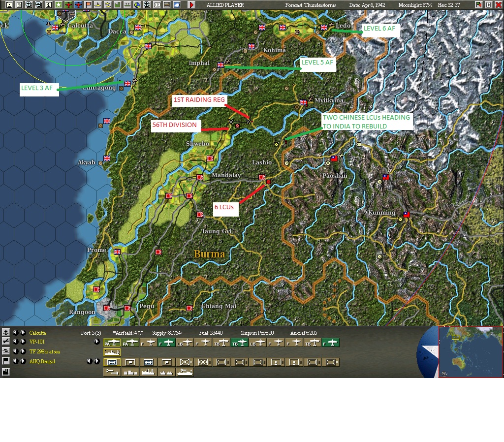
Task: Click right scroll arrow before land unit icons
Action: pos(97,361)
